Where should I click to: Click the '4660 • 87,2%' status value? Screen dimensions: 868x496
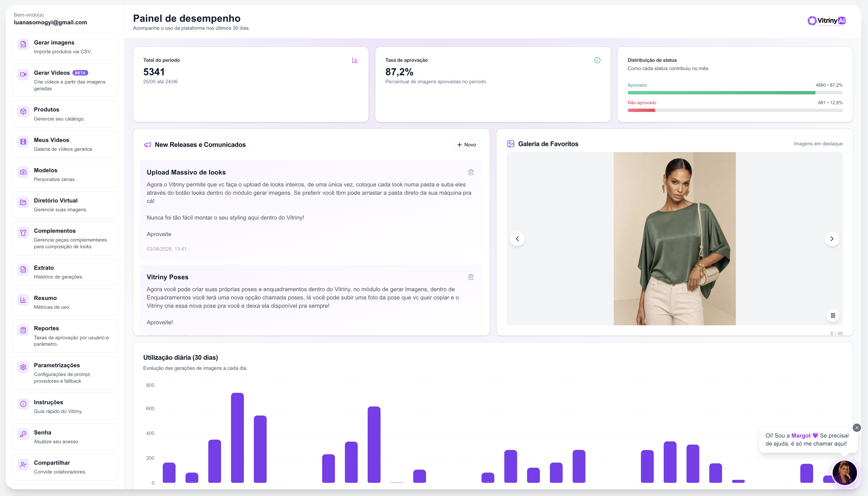coord(829,85)
